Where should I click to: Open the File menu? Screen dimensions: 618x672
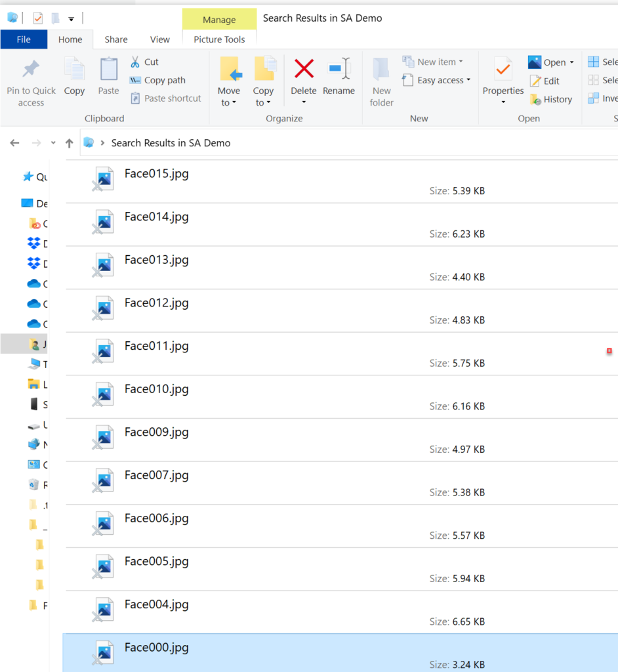tap(24, 39)
